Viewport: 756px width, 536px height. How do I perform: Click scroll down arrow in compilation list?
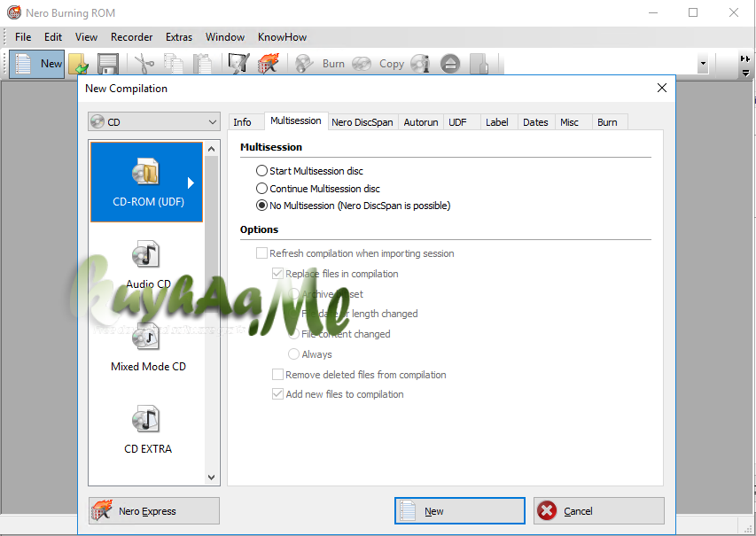click(211, 477)
